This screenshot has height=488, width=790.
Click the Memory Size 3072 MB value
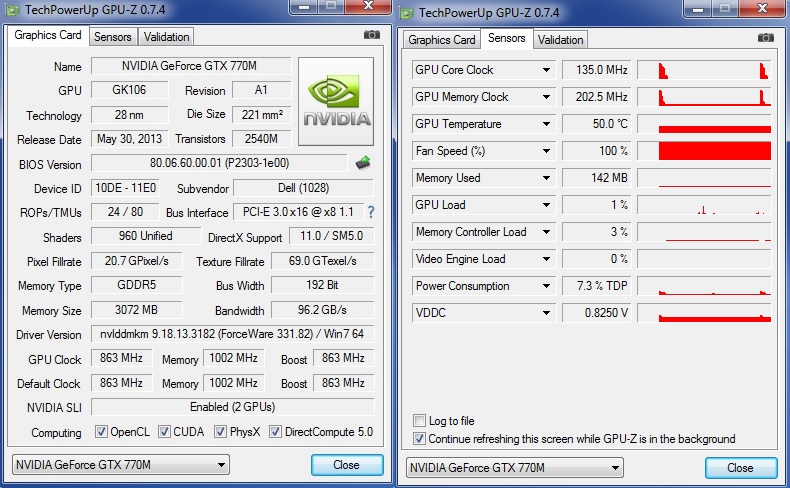coord(137,310)
